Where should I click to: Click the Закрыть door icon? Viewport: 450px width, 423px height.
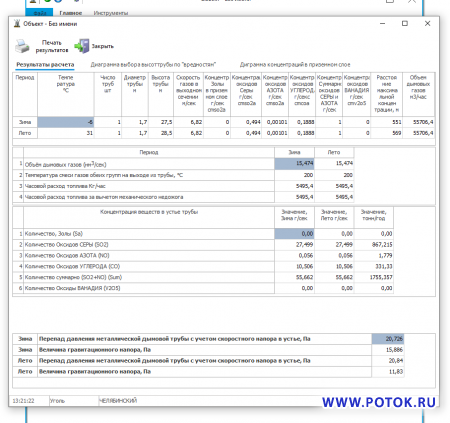click(82, 46)
